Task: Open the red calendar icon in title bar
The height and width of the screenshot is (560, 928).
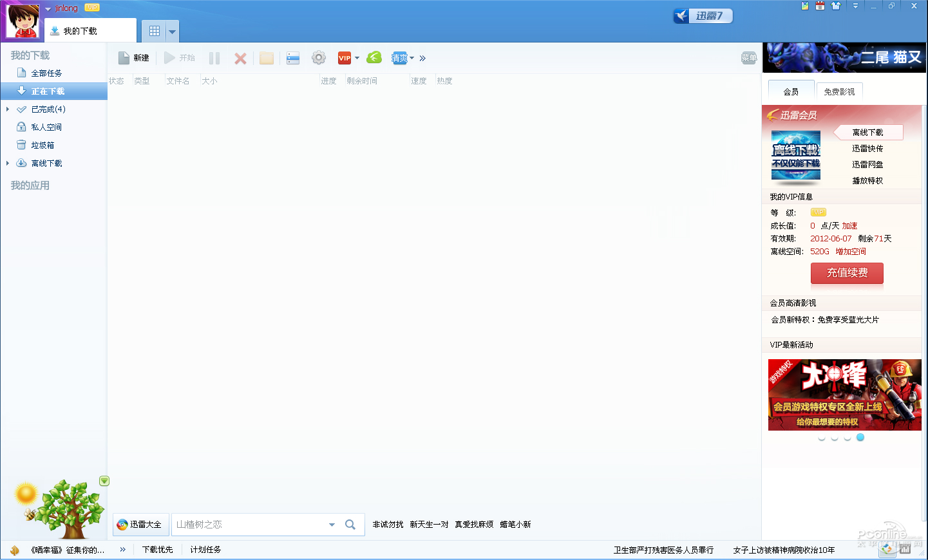Action: [x=820, y=6]
